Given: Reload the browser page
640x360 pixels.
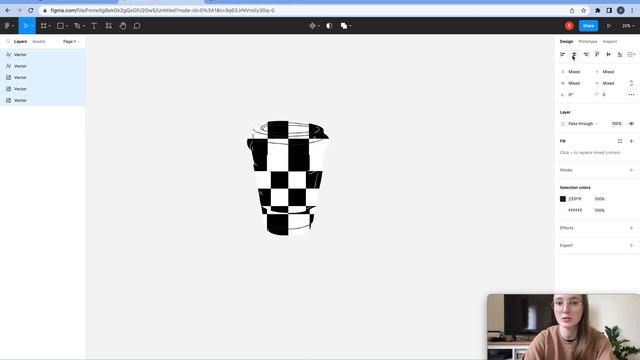Looking at the screenshot, I should pyautogui.click(x=31, y=10).
